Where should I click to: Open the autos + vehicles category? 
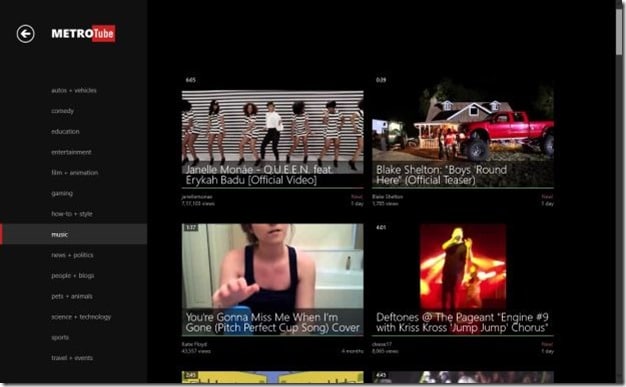74,90
